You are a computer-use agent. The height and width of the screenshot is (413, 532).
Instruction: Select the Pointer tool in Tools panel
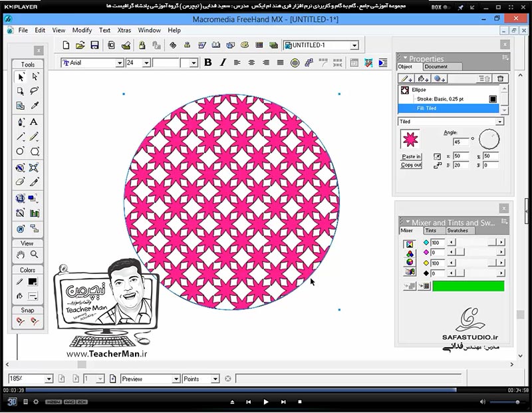click(21, 77)
